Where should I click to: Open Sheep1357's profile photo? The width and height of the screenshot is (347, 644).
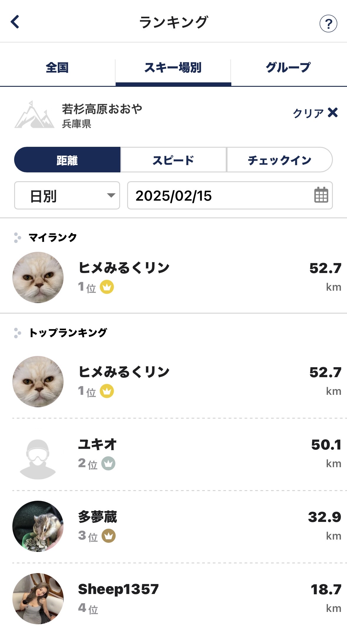(x=38, y=598)
